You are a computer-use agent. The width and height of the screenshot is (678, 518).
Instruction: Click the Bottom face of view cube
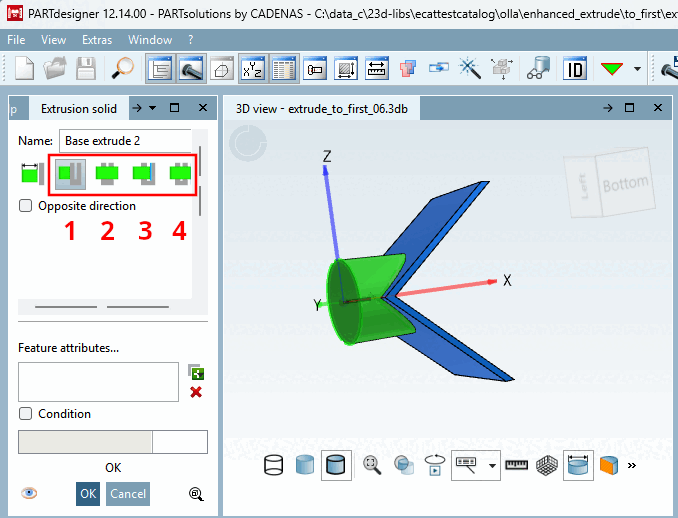(625, 183)
